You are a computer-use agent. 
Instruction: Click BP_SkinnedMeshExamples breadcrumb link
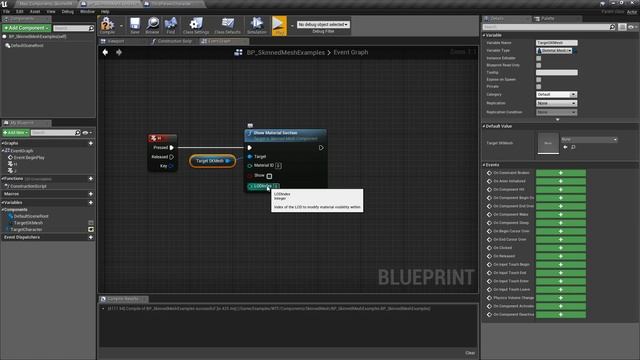coord(286,52)
